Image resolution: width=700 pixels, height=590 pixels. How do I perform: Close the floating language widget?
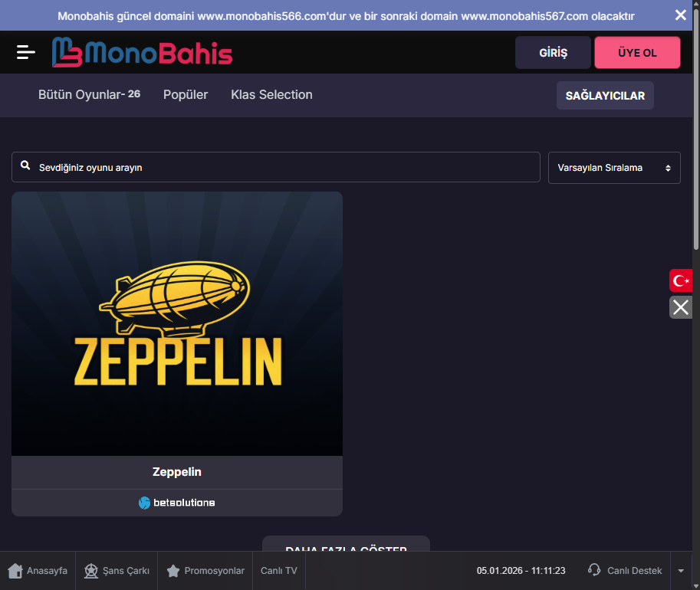click(681, 307)
